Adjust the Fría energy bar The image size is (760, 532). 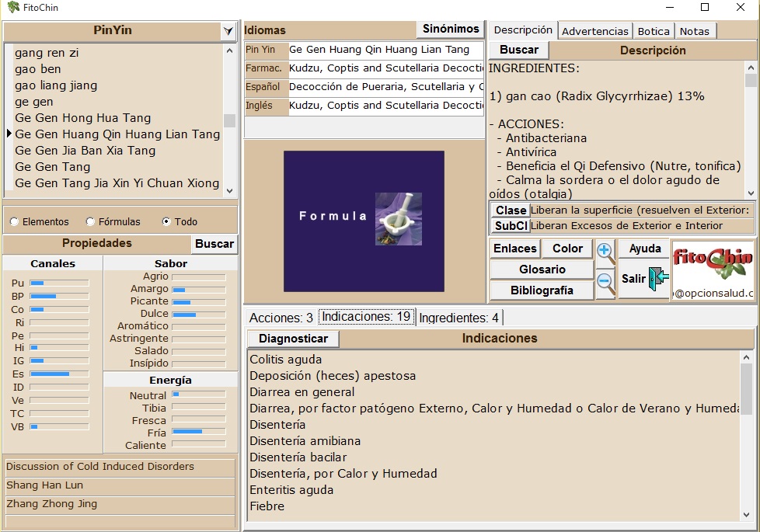tap(199, 431)
